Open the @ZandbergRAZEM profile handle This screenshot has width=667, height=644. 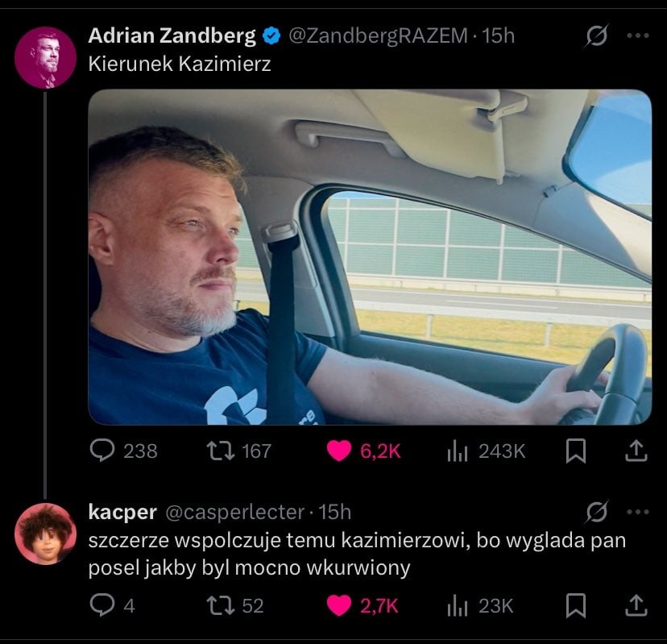(x=378, y=35)
